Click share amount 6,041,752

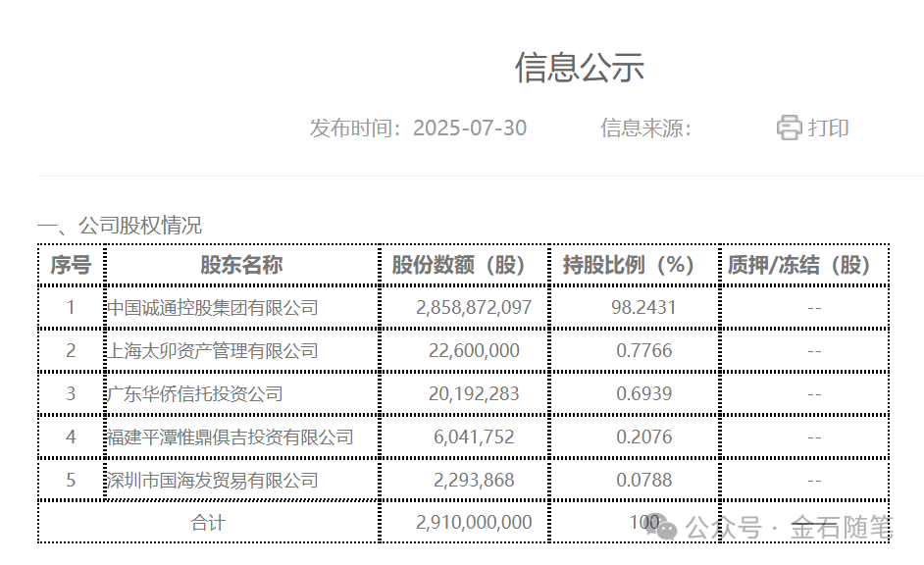[474, 437]
